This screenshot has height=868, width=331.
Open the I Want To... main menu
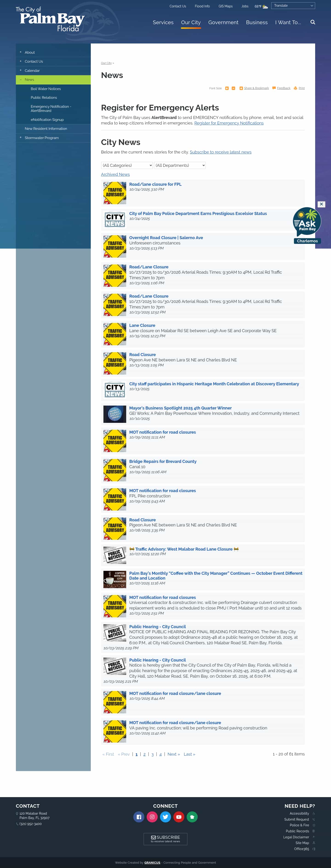[x=288, y=23]
